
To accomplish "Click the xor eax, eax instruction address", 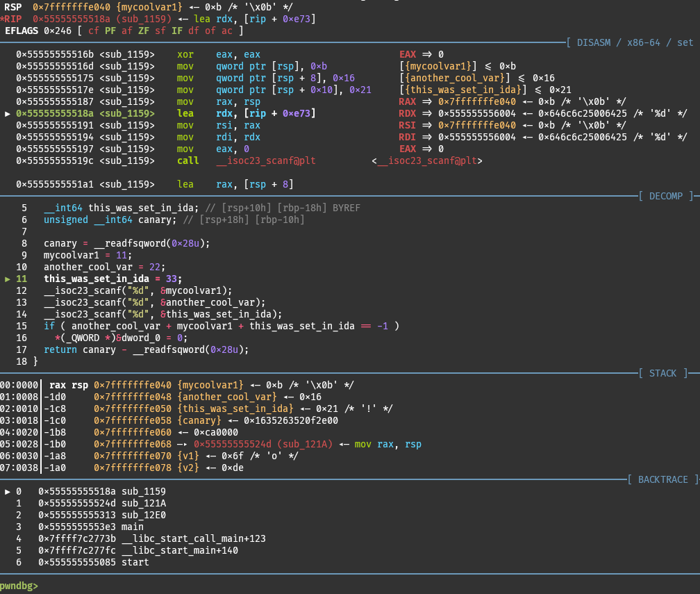I will [55, 54].
